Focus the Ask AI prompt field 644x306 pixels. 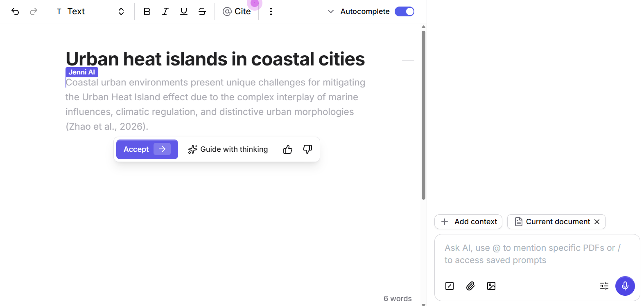(537, 254)
